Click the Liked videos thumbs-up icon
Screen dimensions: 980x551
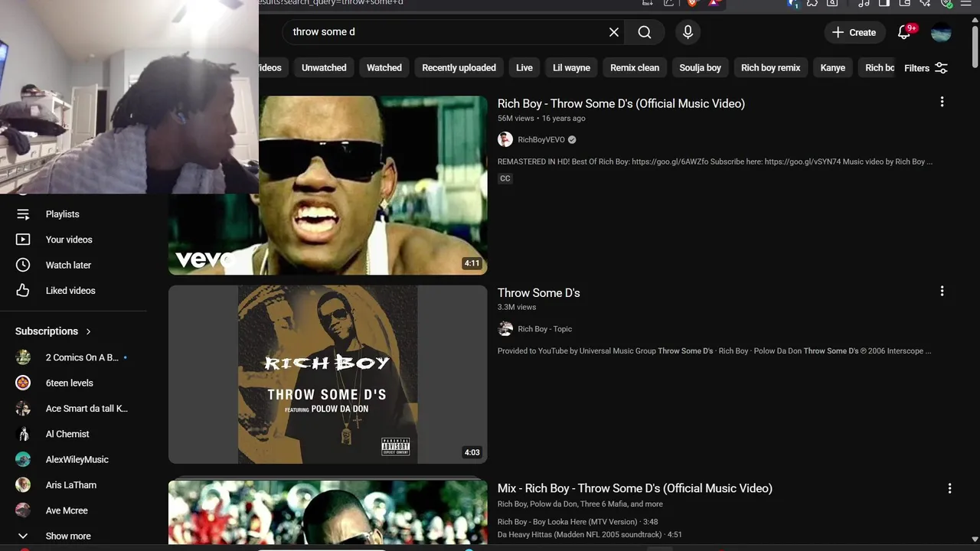click(23, 291)
